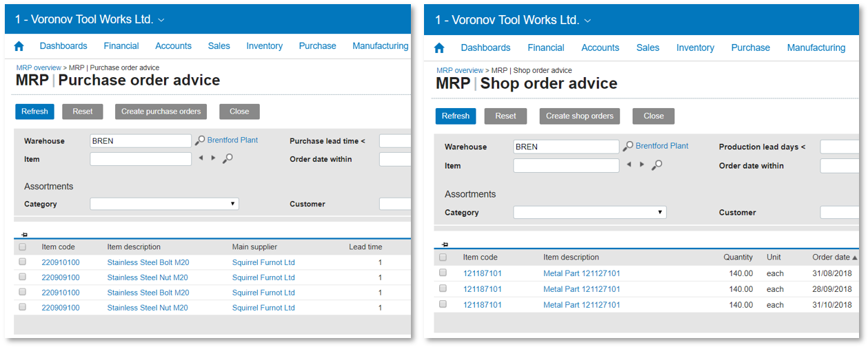
Task: Click the Create shop orders button
Action: pos(579,116)
